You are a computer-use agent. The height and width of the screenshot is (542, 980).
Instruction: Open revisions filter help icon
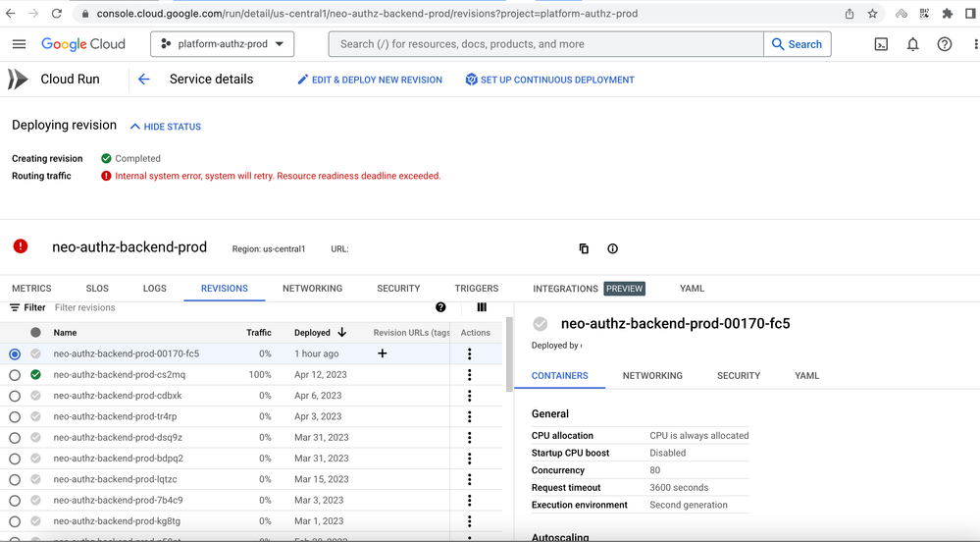[440, 306]
